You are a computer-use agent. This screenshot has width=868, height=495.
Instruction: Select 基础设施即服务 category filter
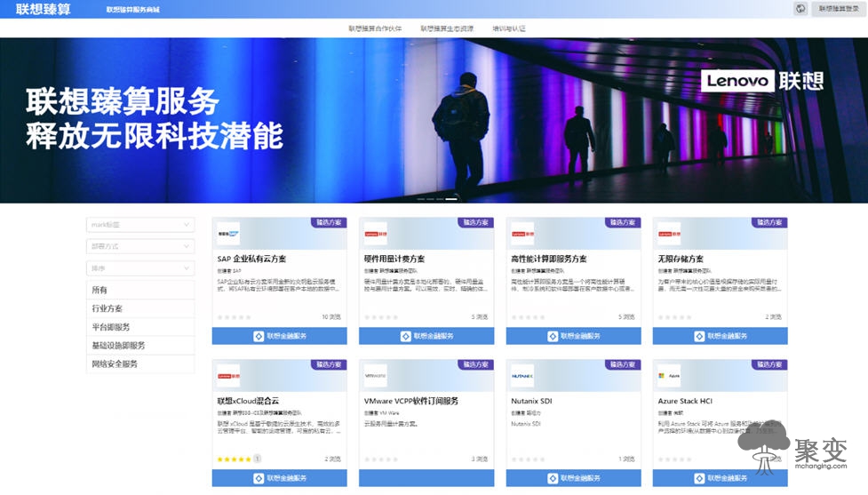pyautogui.click(x=140, y=345)
